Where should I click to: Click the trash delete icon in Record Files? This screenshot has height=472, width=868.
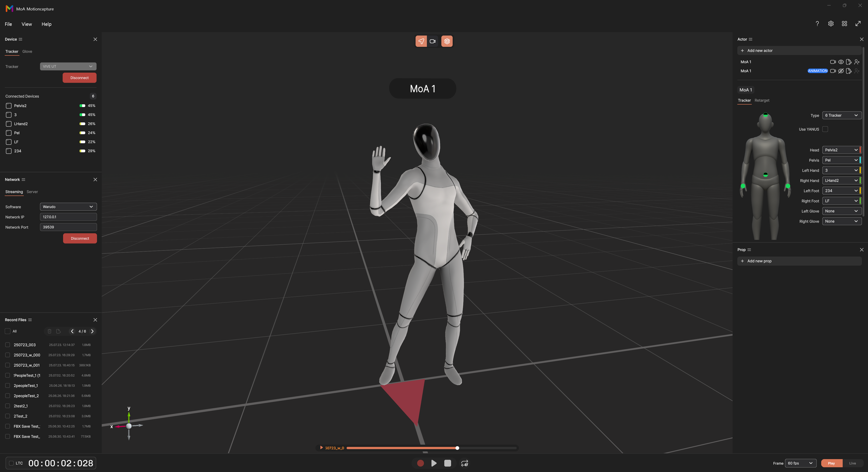50,331
